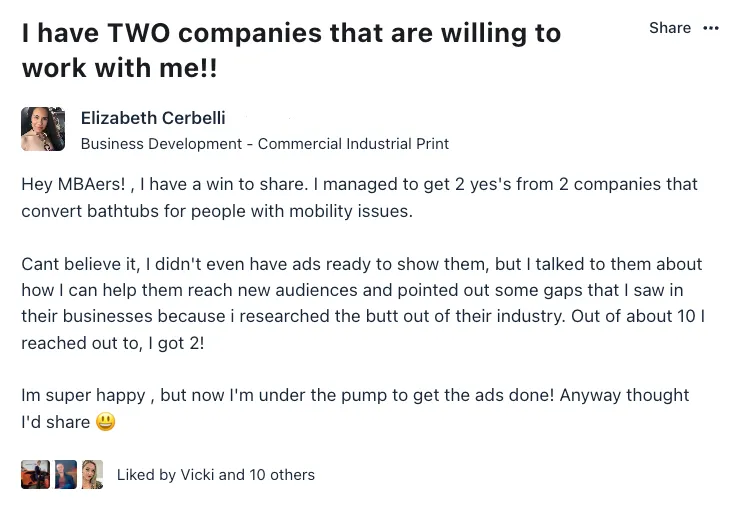Click the first liker avatar
Viewport: 736px width, 506px height.
tap(32, 474)
